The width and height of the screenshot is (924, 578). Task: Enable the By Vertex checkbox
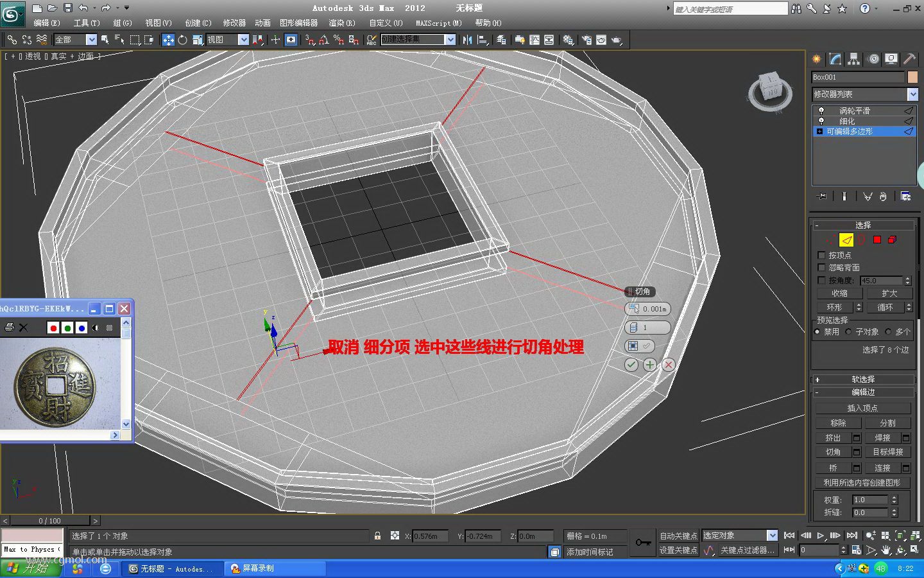click(821, 255)
